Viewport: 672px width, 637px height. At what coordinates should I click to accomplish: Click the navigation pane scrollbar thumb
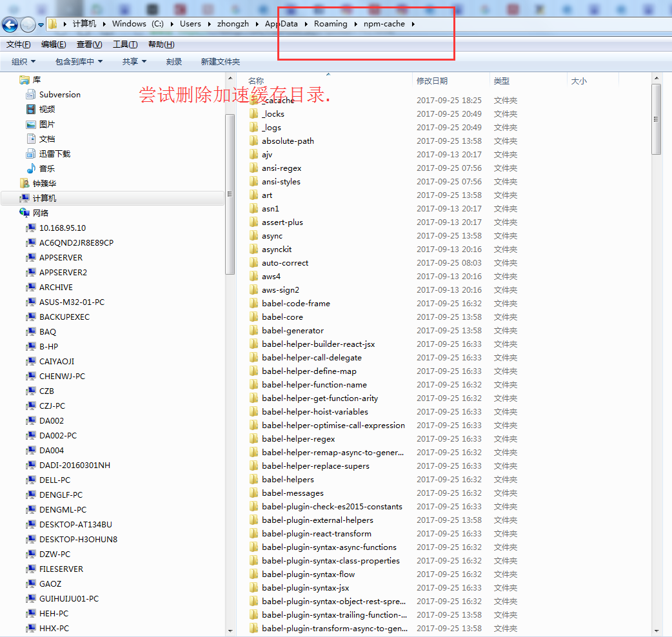(230, 194)
